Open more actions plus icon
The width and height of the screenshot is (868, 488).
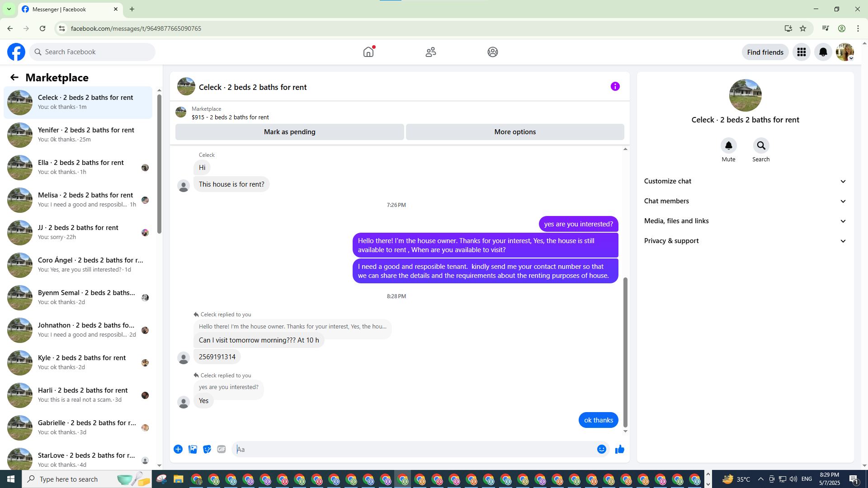(178, 449)
